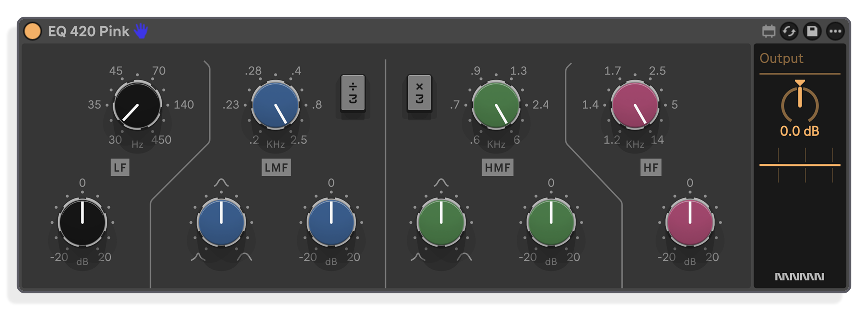Click the blue LMF gain knob
868x310 pixels.
pos(331,222)
